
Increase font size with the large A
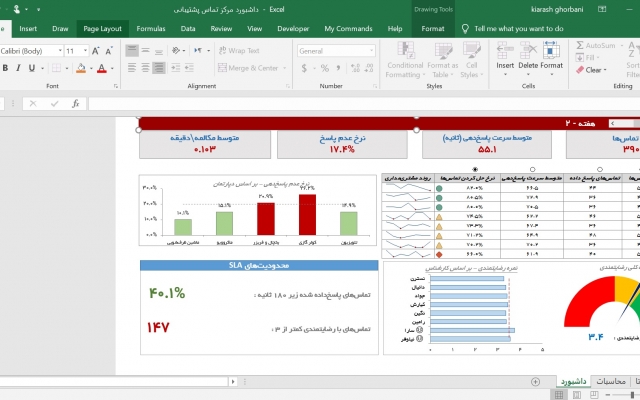(96, 51)
